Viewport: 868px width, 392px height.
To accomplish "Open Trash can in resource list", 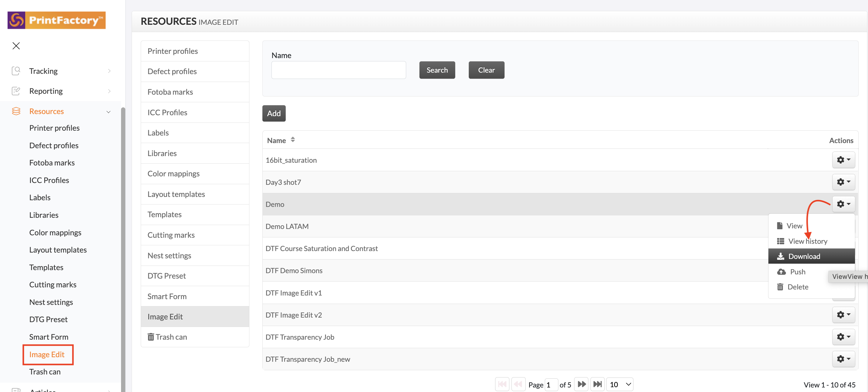I will tap(195, 337).
